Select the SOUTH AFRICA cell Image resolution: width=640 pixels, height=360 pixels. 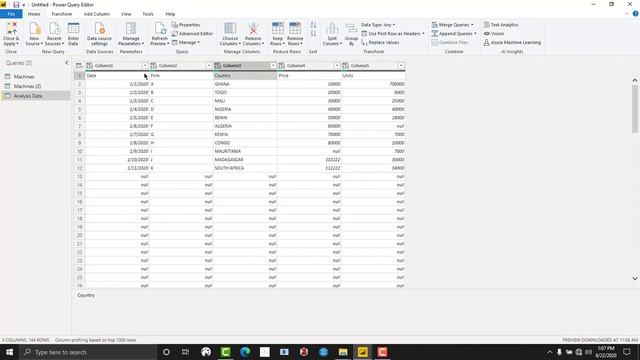[245, 168]
